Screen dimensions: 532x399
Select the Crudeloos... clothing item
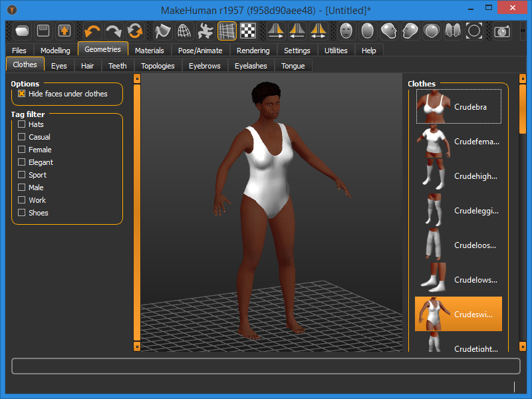(x=459, y=245)
